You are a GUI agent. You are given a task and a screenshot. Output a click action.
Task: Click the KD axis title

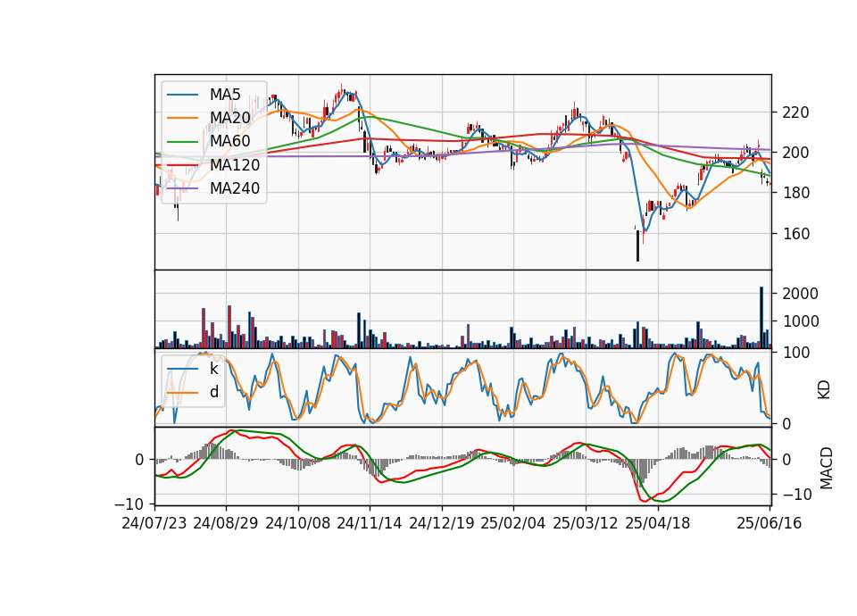824,389
